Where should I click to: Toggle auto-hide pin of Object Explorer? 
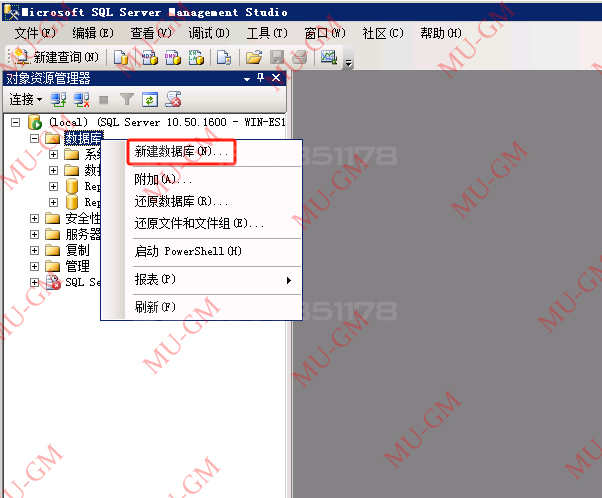261,78
